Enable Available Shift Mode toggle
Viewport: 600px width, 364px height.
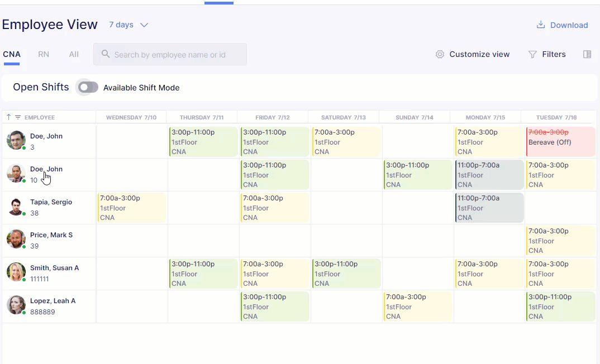(88, 87)
